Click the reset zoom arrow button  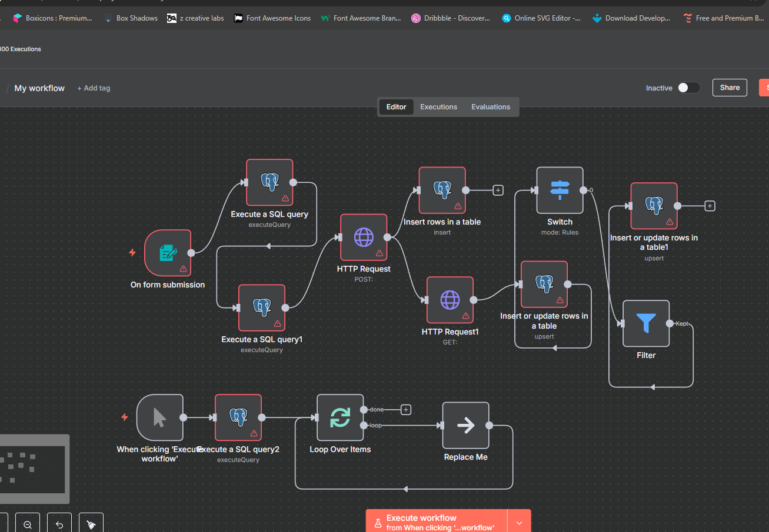point(59,524)
